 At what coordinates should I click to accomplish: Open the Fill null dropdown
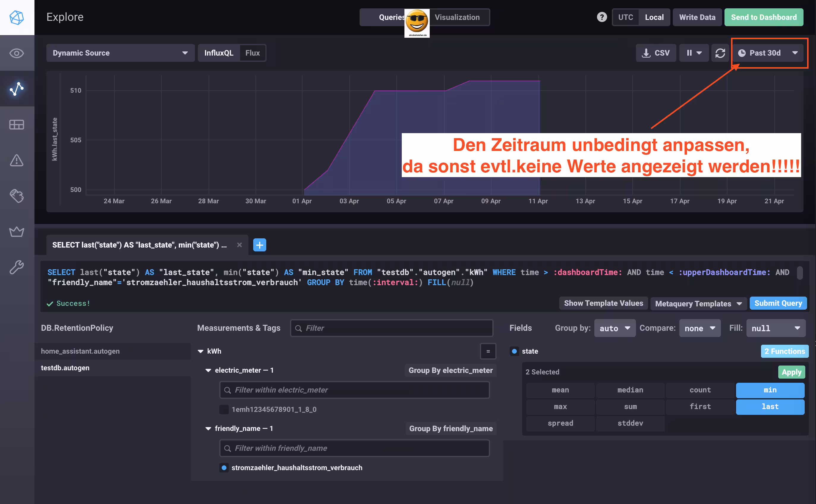tap(776, 328)
